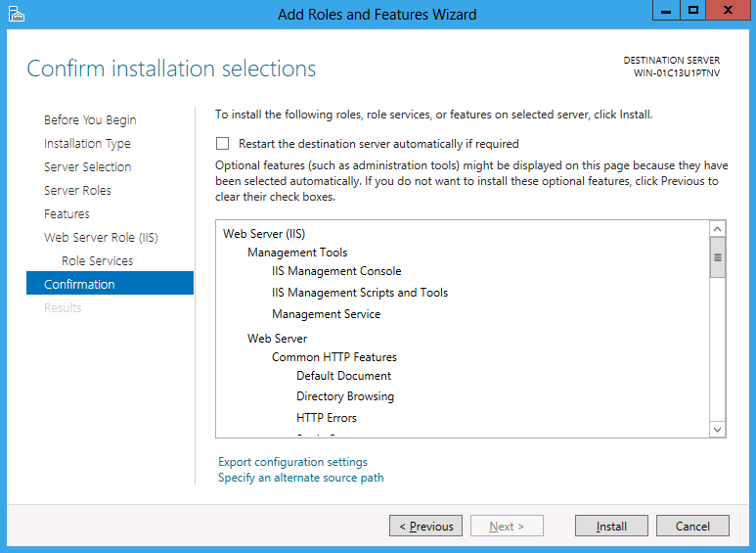
Task: Select IIS Management Console entry
Action: (x=336, y=271)
